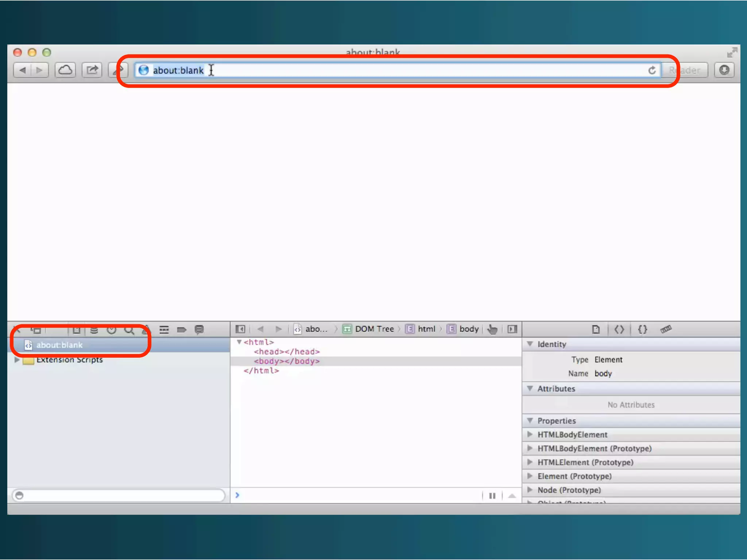Toggle the right details sidebar panel
747x560 pixels.
[x=512, y=329]
